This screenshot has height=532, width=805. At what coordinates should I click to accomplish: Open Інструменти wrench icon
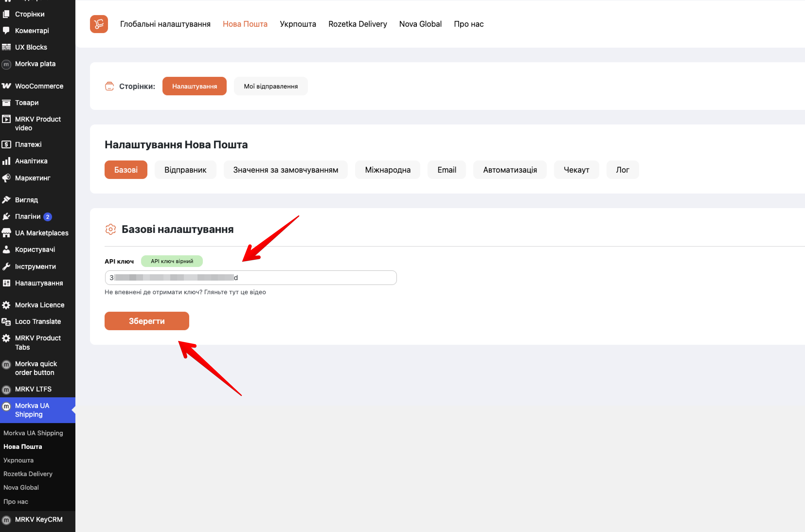(x=7, y=266)
